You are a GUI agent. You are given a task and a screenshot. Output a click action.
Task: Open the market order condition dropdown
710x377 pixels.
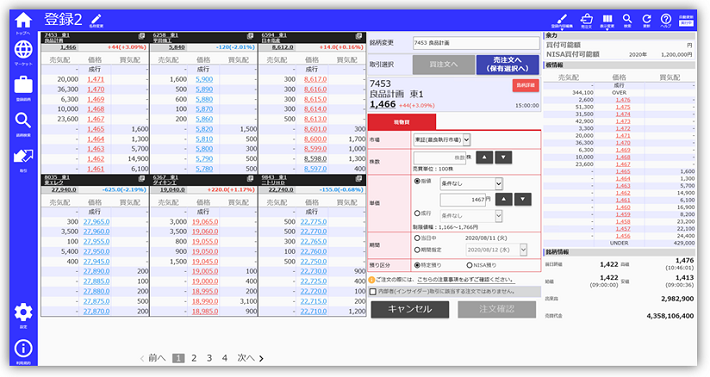coord(471,216)
